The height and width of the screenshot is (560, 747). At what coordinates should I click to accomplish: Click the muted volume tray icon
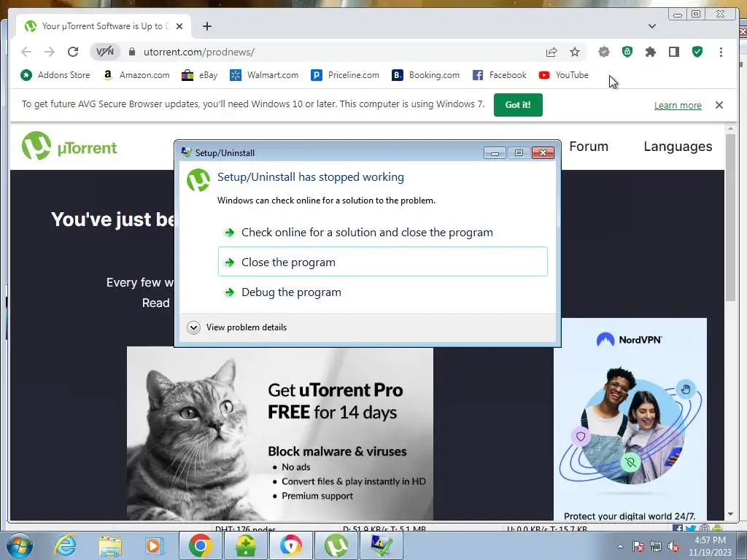pos(673,546)
